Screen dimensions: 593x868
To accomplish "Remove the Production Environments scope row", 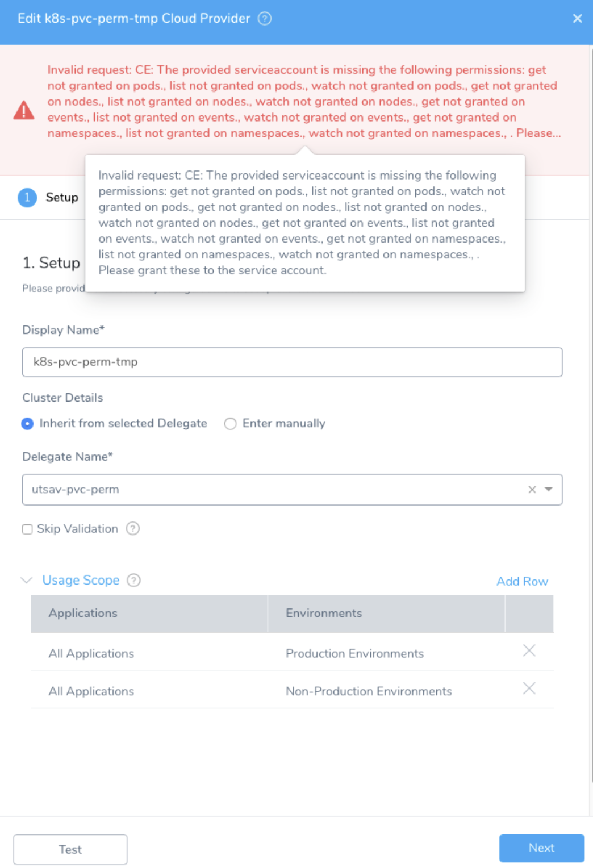I will pos(529,651).
